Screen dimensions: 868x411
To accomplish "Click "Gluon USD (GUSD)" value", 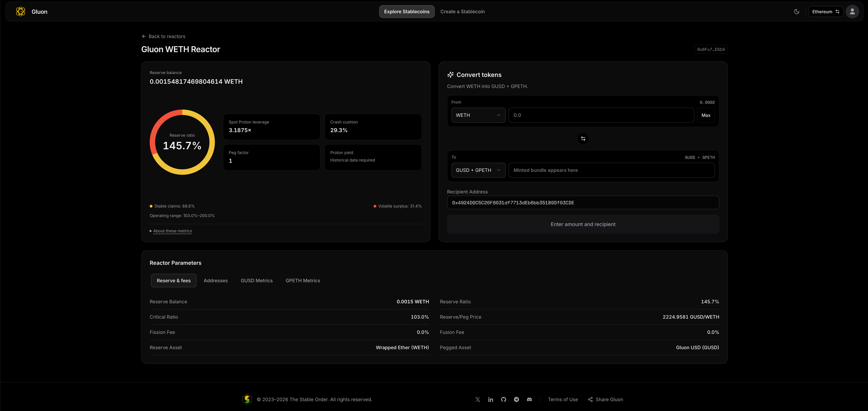I will [697, 348].
